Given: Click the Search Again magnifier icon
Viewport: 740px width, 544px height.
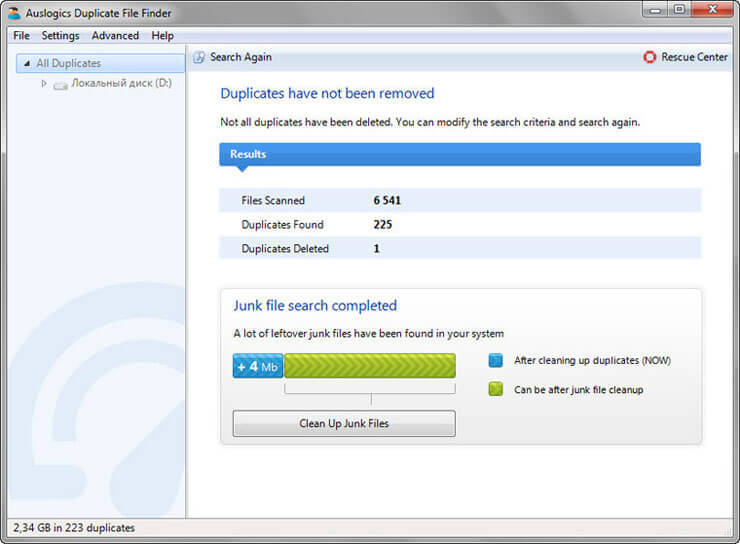Looking at the screenshot, I should 199,58.
